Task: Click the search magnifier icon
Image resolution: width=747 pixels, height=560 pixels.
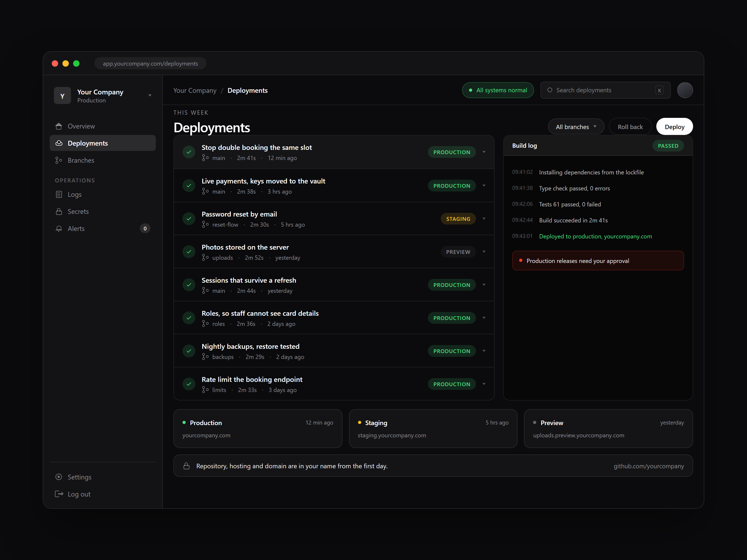Action: coord(550,90)
